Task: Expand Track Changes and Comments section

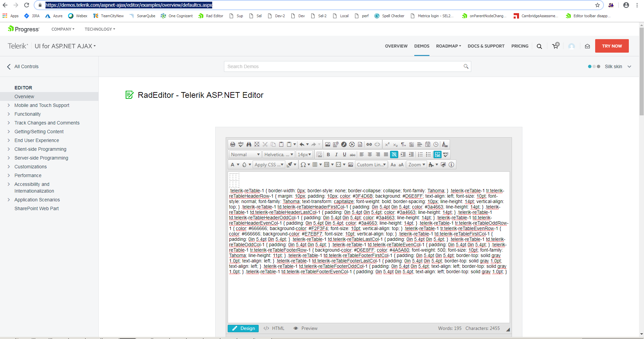Action: pyautogui.click(x=9, y=123)
